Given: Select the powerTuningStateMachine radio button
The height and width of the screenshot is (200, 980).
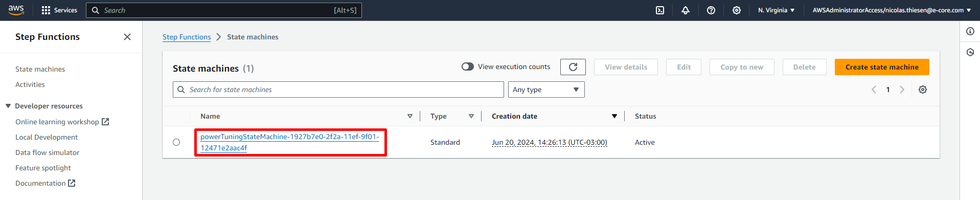Looking at the screenshot, I should click(x=176, y=142).
